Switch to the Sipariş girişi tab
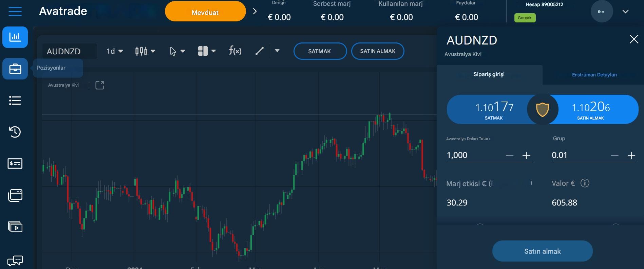This screenshot has height=269, width=644. coord(489,74)
